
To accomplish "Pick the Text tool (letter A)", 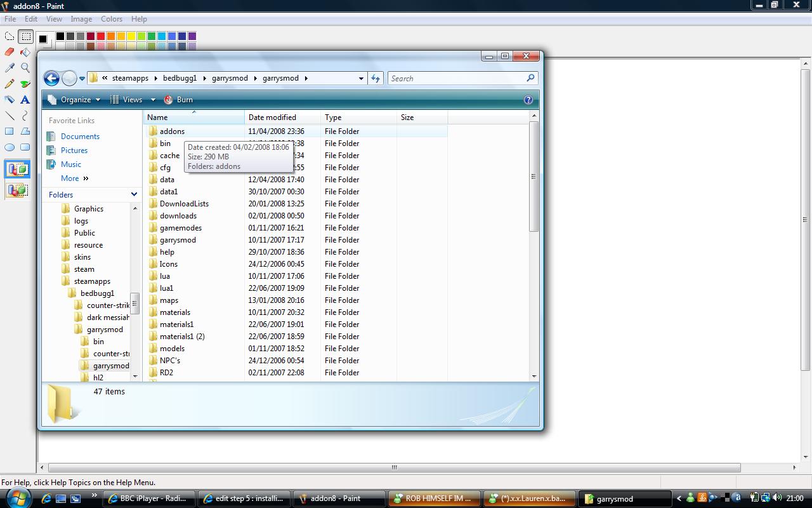I will pyautogui.click(x=25, y=100).
